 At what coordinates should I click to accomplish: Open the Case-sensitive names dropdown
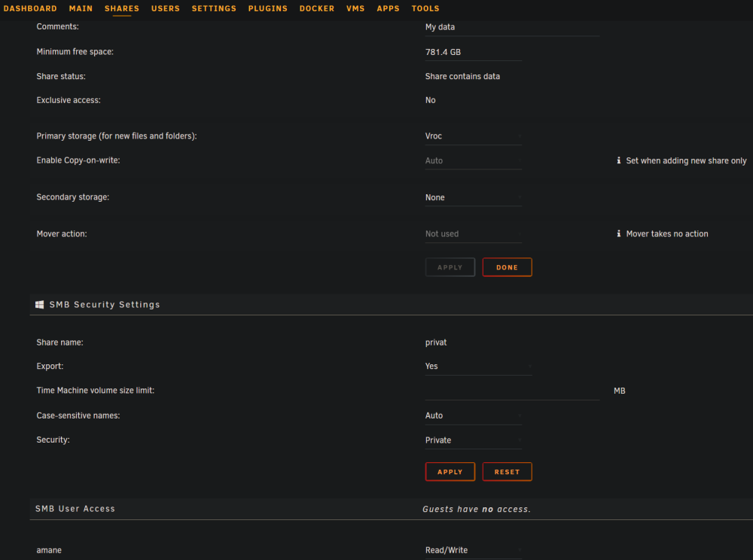tap(473, 415)
